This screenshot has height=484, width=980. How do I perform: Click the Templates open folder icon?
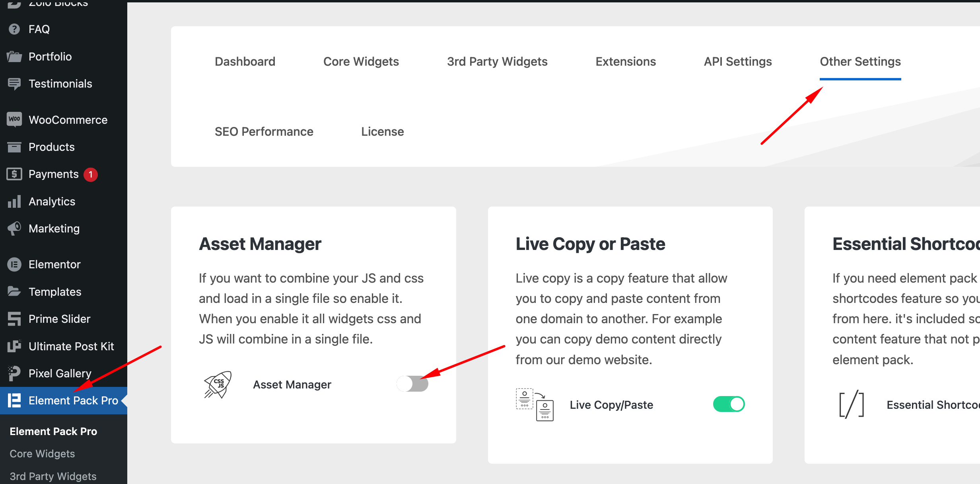pyautogui.click(x=14, y=291)
